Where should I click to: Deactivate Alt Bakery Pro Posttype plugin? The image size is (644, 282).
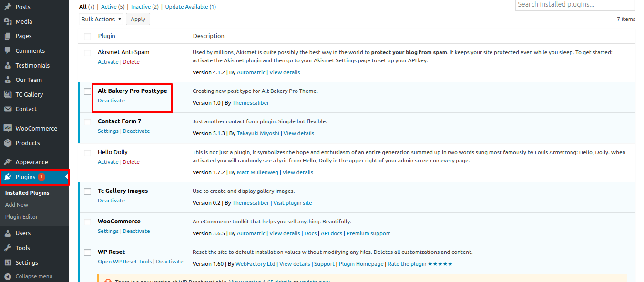point(111,101)
